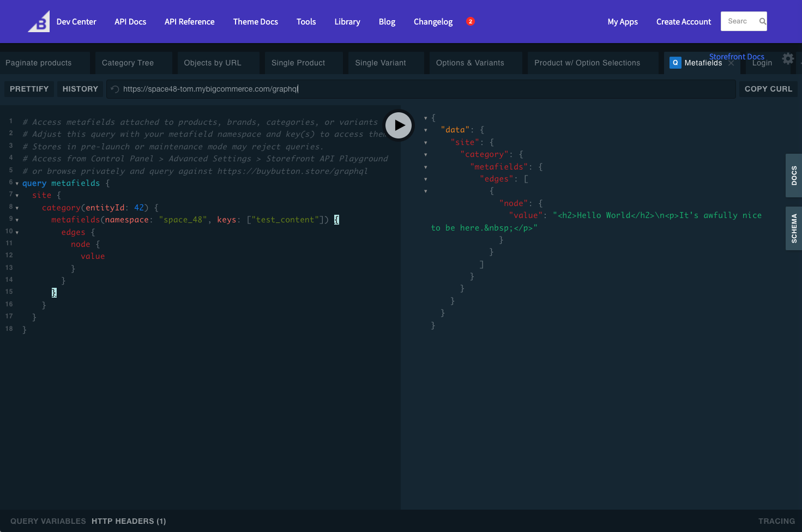Click entityId value 42 in the query
Image resolution: width=802 pixels, height=532 pixels.
click(139, 208)
